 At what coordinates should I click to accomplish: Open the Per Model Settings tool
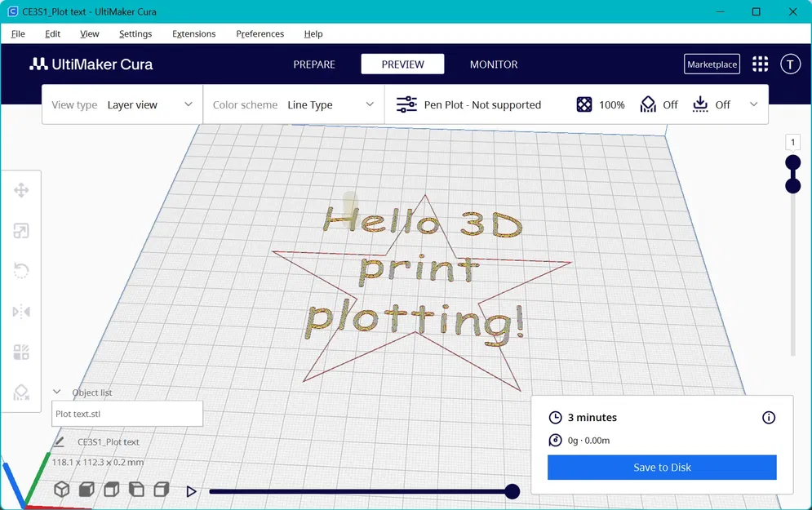click(x=21, y=352)
